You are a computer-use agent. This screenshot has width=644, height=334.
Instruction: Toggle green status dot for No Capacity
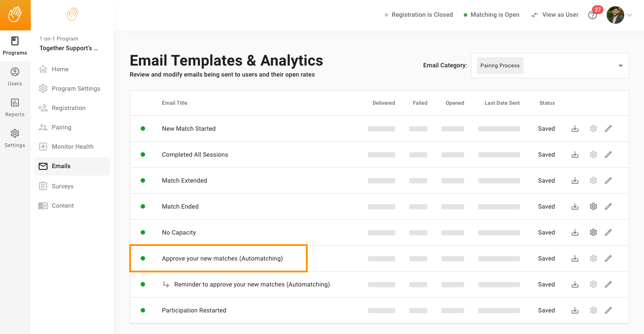point(143,232)
